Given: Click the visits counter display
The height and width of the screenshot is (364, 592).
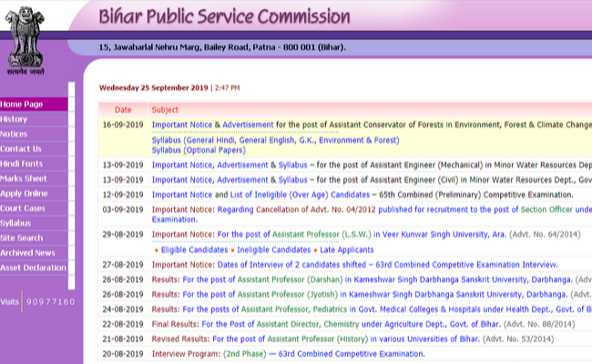Looking at the screenshot, I should (x=50, y=301).
